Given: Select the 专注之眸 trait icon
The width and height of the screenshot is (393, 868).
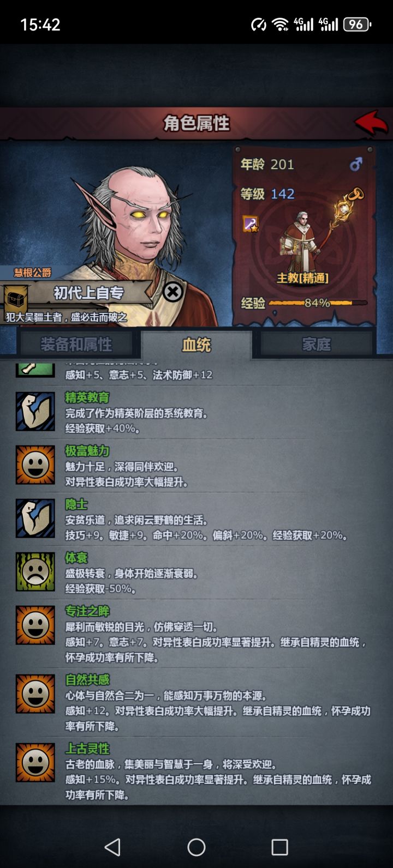Looking at the screenshot, I should [35, 625].
